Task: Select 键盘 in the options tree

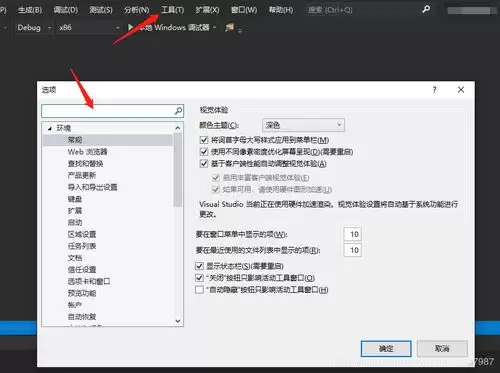Action: [x=75, y=199]
